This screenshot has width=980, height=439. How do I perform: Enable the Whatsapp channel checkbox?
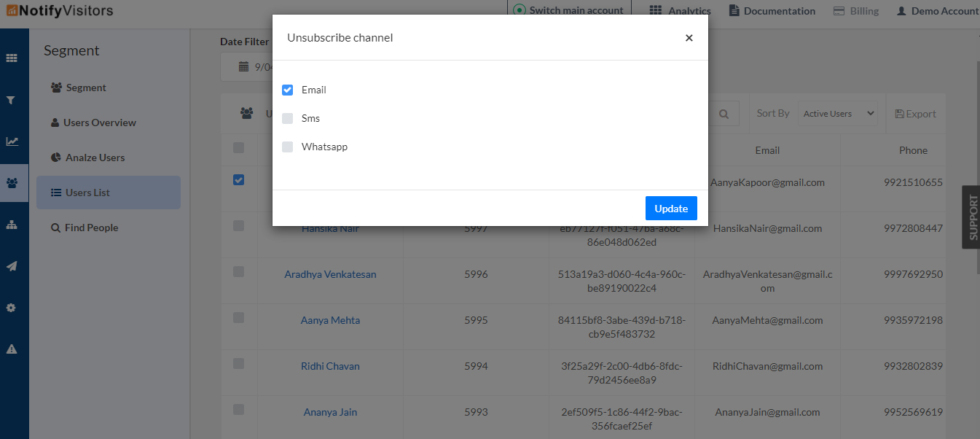(288, 147)
